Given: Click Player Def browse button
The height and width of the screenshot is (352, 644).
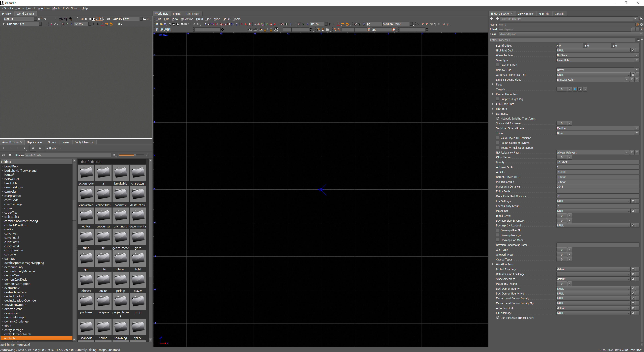Looking at the screenshot, I should pos(633,211).
